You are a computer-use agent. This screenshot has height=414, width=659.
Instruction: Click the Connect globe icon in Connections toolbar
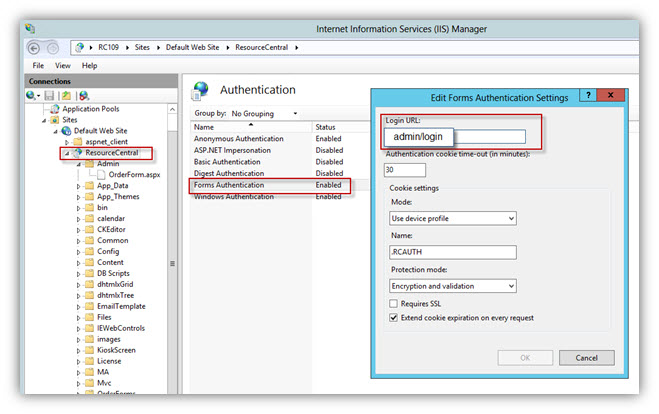pyautogui.click(x=32, y=95)
